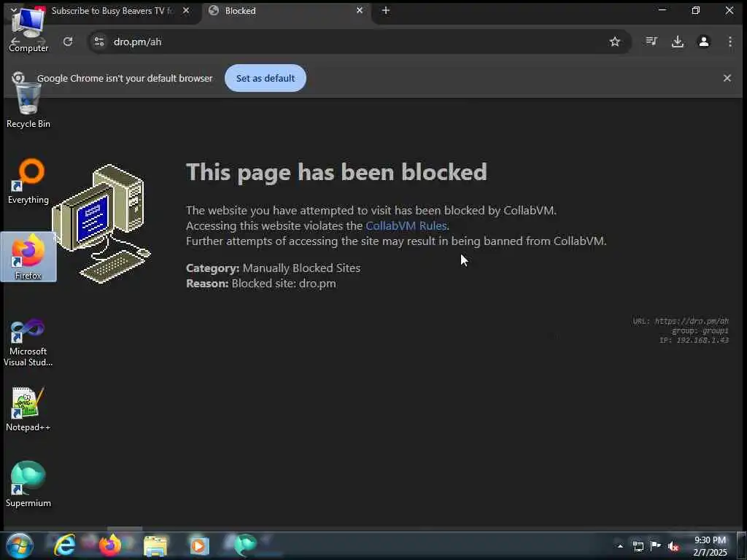
Task: Open Firefox from the taskbar
Action: point(109,545)
